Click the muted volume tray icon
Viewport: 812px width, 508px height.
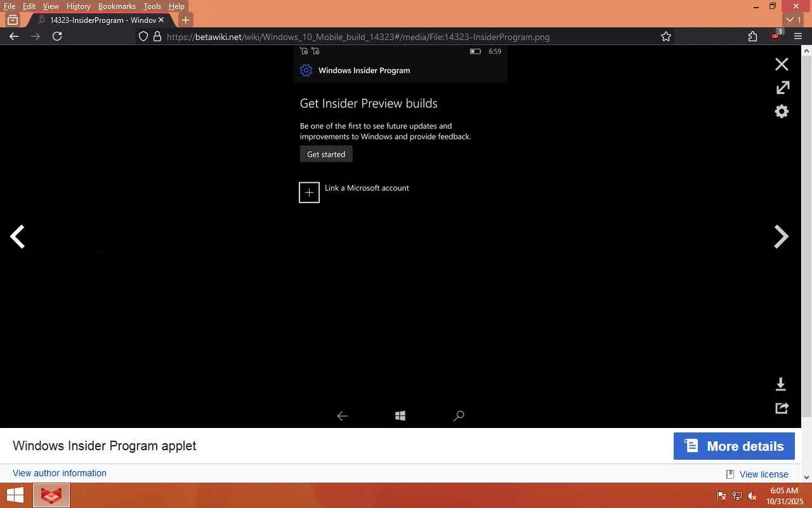point(752,496)
